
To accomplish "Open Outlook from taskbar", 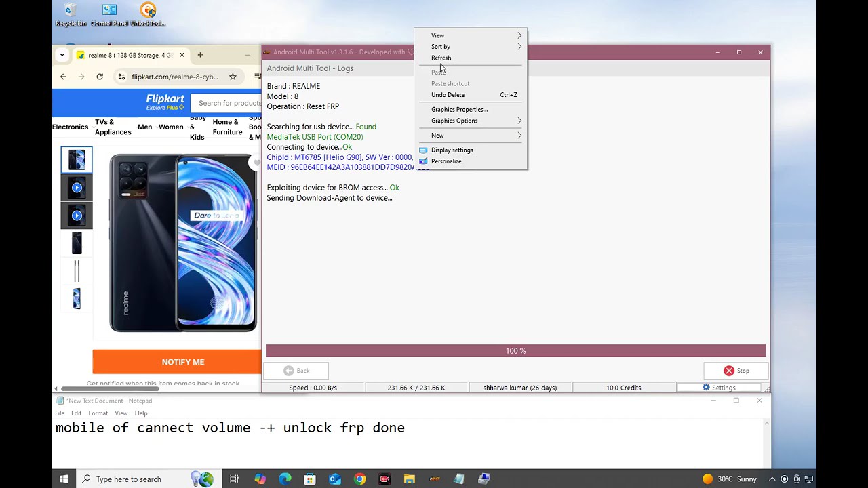I will tap(335, 479).
